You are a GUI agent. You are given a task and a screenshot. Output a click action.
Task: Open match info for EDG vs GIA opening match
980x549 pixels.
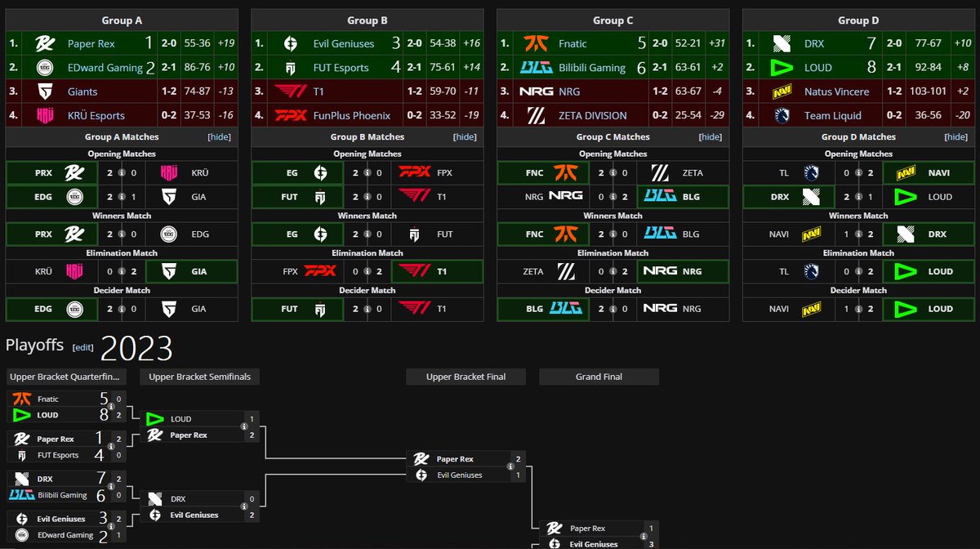pos(122,196)
